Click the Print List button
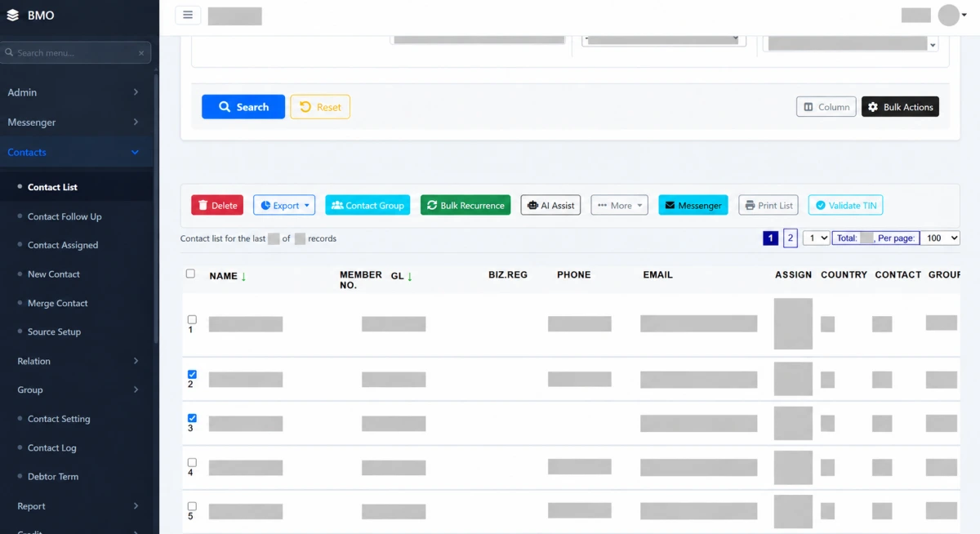This screenshot has height=534, width=980. (768, 205)
